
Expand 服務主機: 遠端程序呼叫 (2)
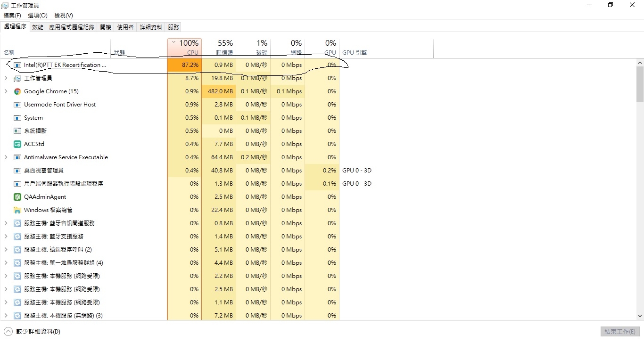[x=6, y=250]
